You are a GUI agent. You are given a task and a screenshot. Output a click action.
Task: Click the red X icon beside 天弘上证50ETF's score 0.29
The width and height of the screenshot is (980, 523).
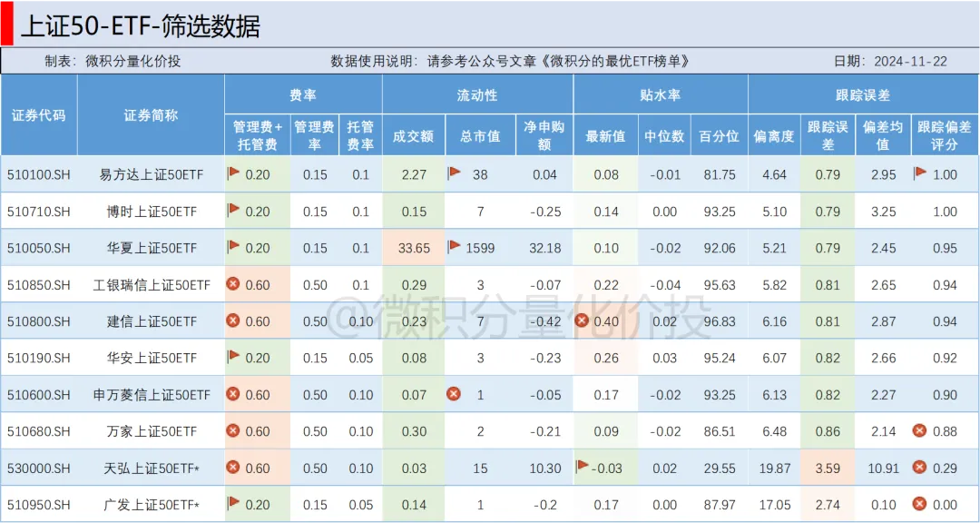920,468
